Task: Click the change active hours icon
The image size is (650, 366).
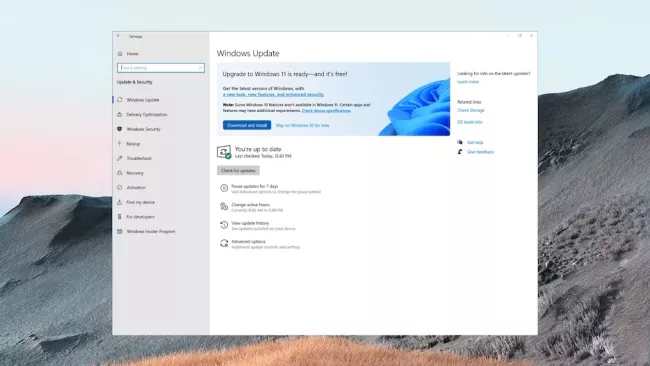Action: [x=224, y=206]
